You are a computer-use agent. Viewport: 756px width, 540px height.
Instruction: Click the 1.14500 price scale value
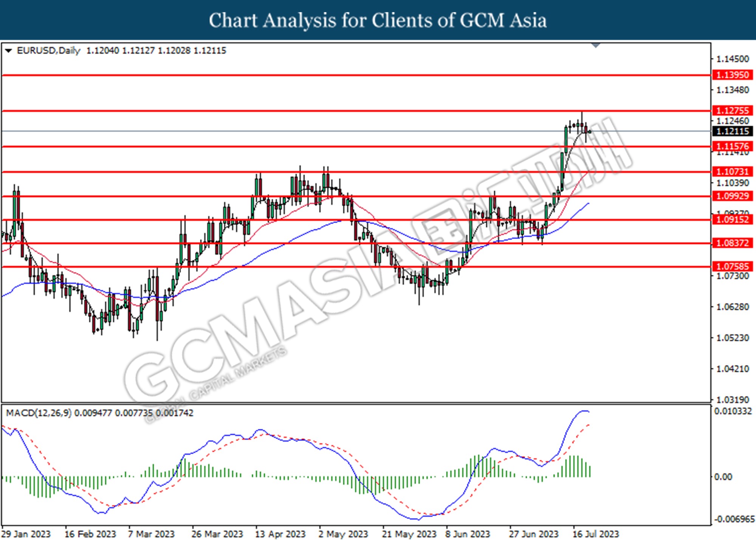(x=733, y=59)
